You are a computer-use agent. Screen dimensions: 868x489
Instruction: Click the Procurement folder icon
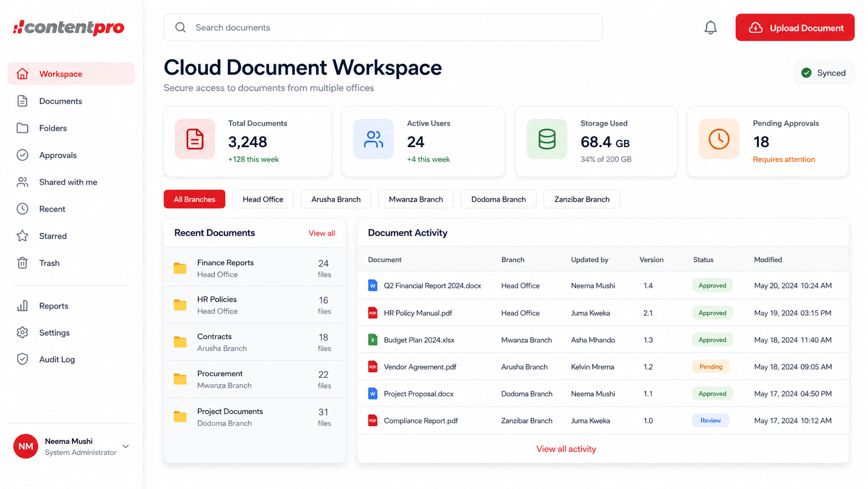click(180, 379)
